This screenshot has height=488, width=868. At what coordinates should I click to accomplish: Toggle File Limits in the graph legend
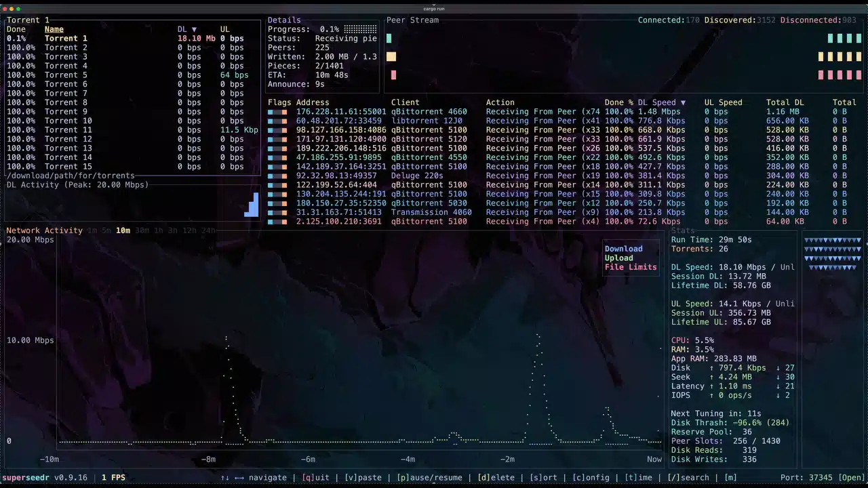coord(630,267)
